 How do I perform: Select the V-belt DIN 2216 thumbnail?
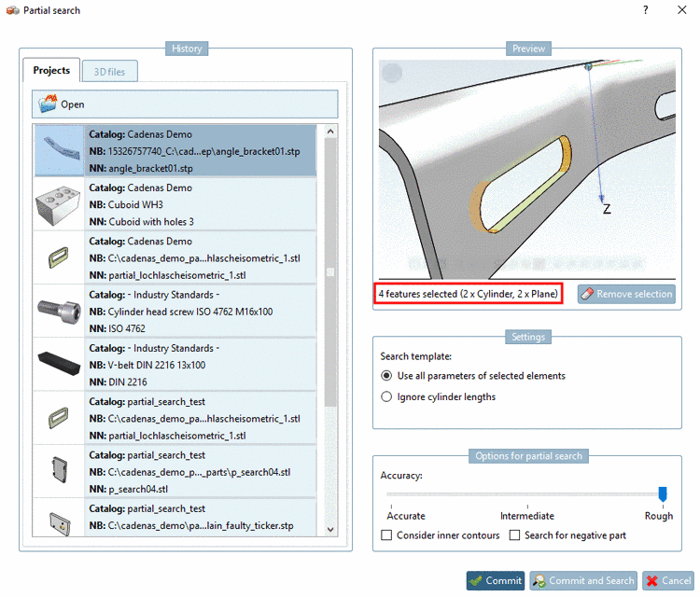[x=59, y=364]
